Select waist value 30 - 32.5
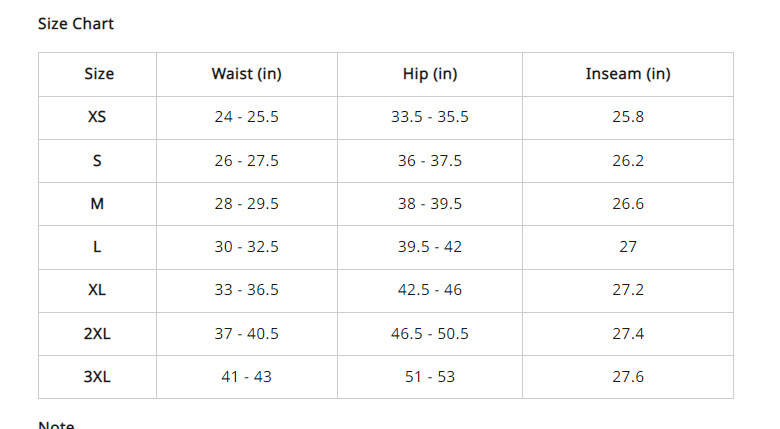This screenshot has width=780, height=429. 246,247
